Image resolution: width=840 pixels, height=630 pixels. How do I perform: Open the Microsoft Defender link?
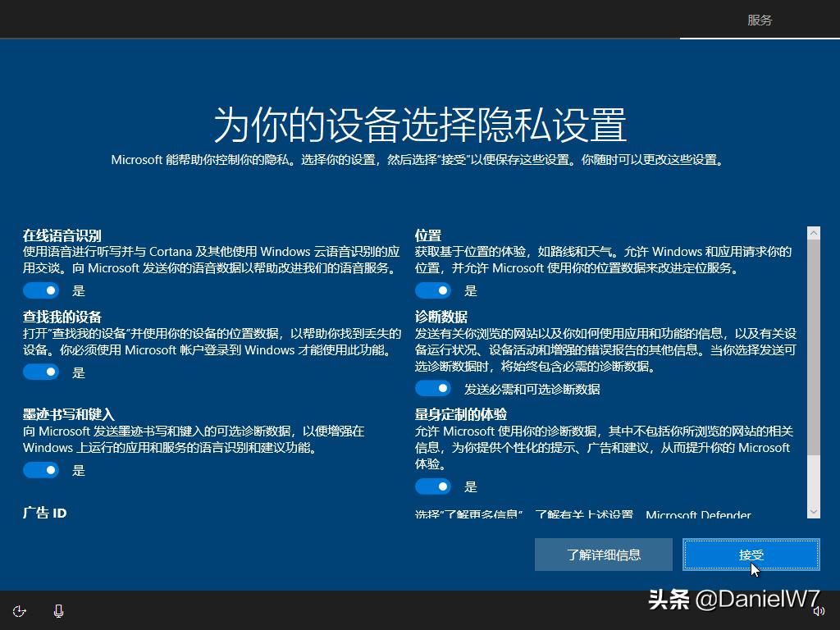[x=698, y=516]
